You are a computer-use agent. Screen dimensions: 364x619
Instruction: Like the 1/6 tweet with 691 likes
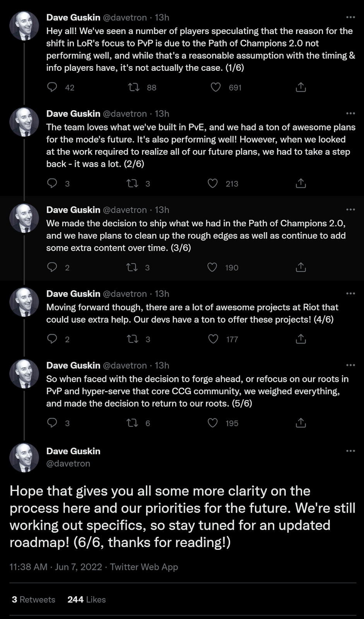pos(215,87)
